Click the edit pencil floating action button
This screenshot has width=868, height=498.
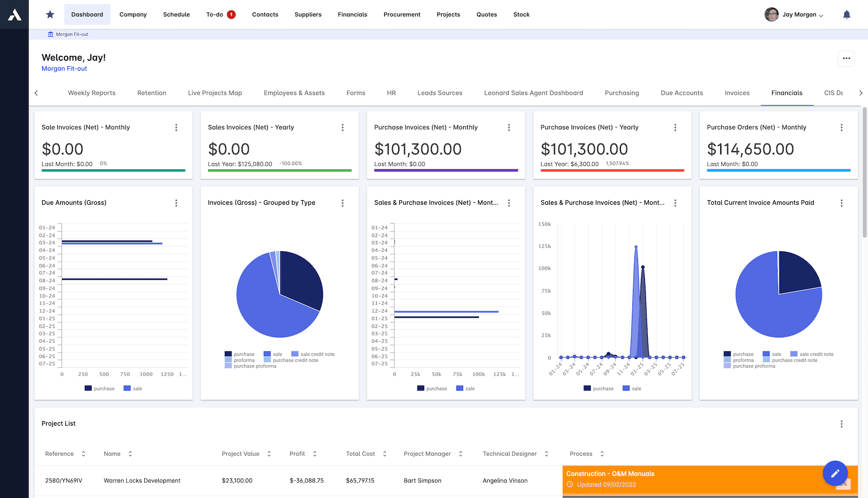835,473
